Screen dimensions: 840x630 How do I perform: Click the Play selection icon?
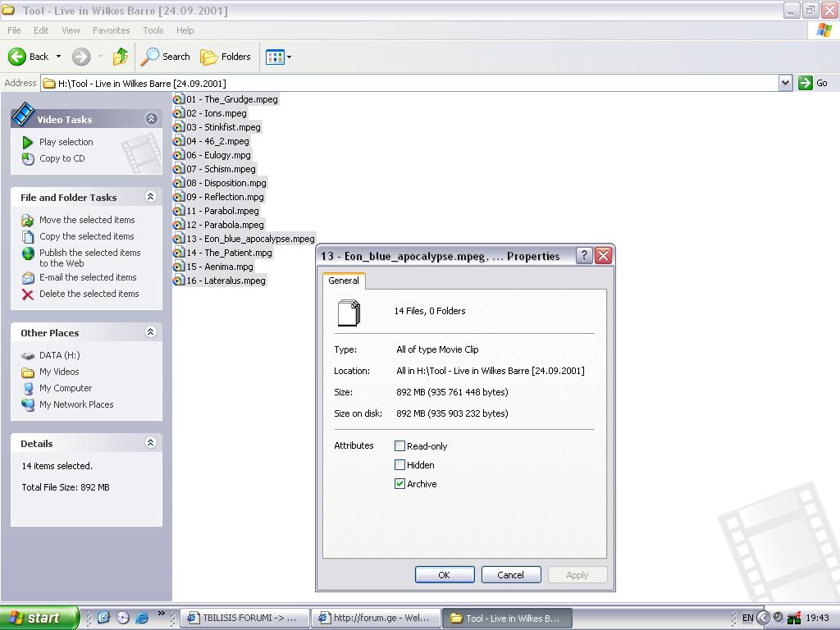tap(28, 142)
